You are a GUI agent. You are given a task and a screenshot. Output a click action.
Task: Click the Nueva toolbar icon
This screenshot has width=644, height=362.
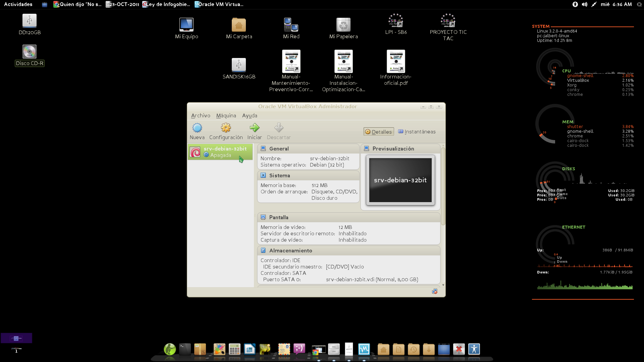(197, 128)
